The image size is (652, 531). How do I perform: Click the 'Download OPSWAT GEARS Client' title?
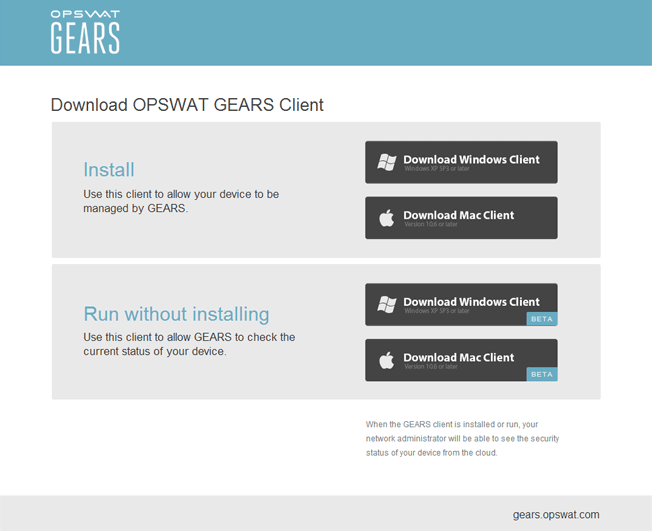pyautogui.click(x=187, y=105)
